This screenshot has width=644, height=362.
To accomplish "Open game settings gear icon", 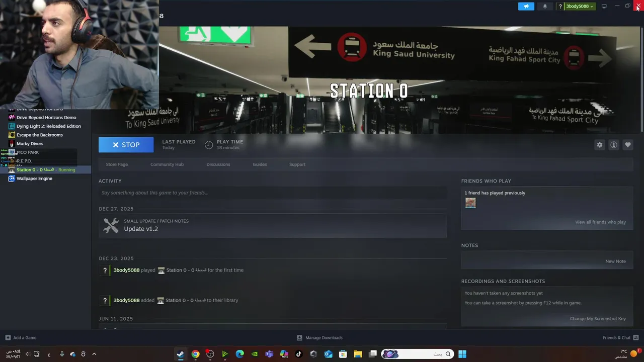I will pyautogui.click(x=600, y=145).
